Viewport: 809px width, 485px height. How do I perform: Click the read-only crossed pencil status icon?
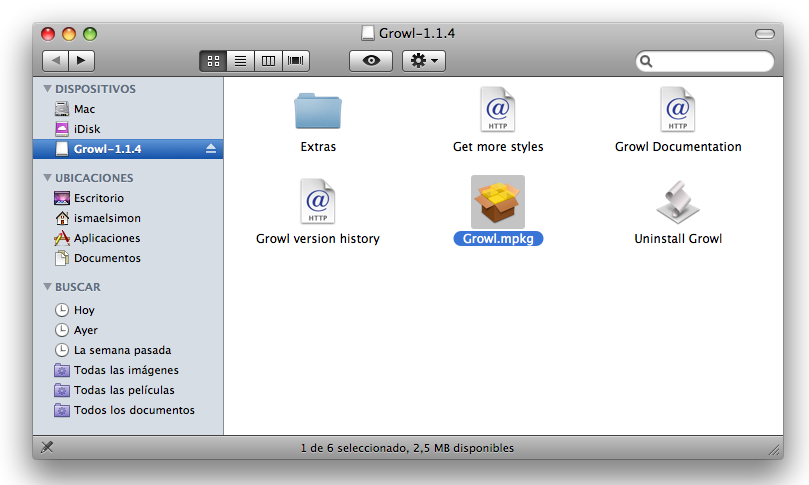47,447
